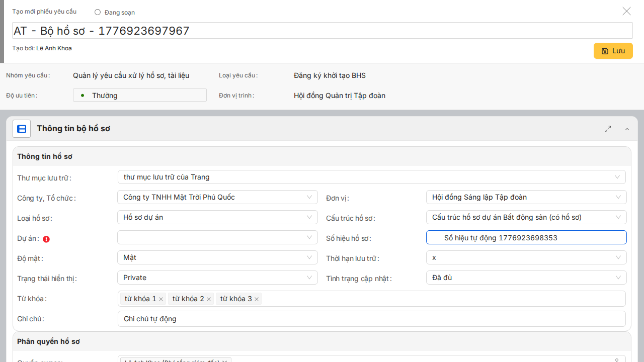The height and width of the screenshot is (362, 644).
Task: Remove the 'từ khóa 1' keyword tag
Action: point(161,299)
